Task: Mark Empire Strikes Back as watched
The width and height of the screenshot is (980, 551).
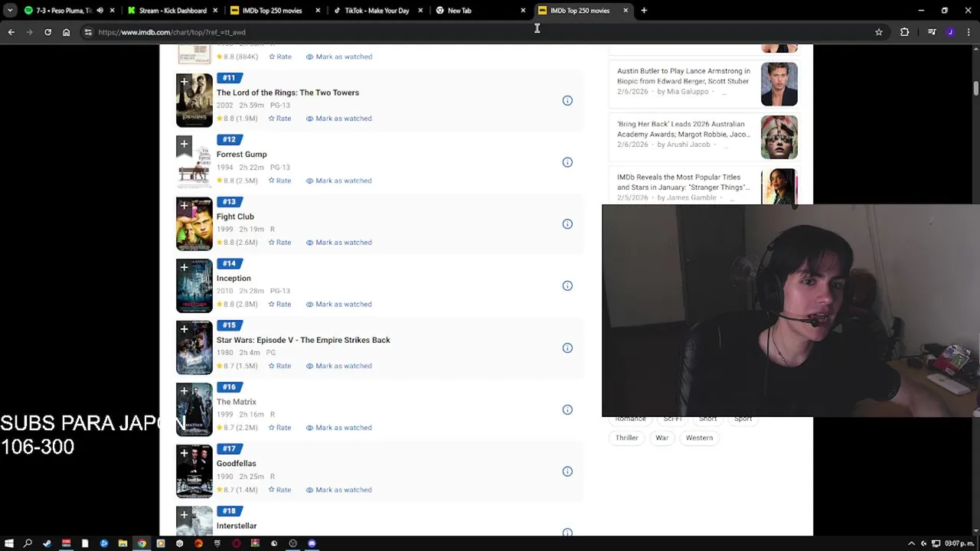Action: coord(338,366)
